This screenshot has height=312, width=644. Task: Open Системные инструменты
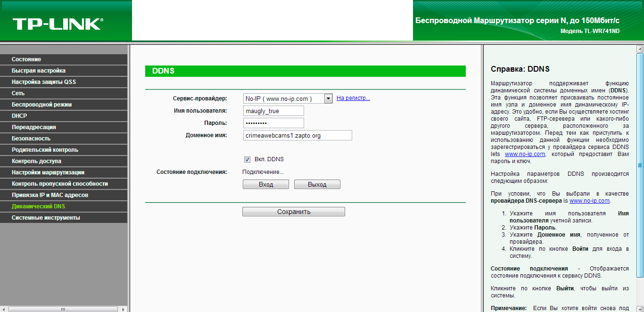point(64,218)
